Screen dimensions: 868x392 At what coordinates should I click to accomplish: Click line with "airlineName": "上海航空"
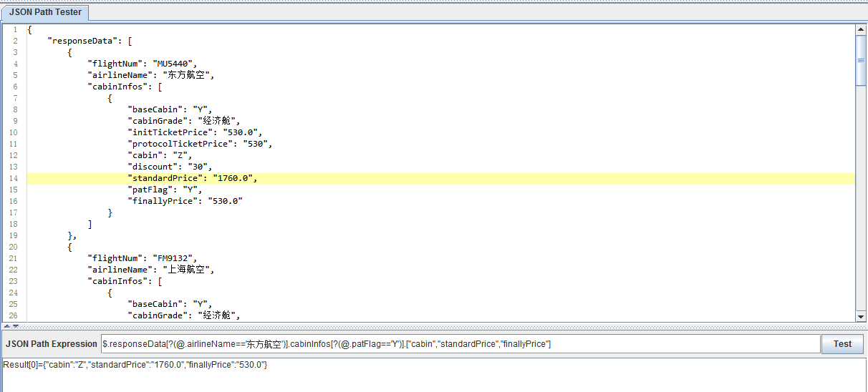[151, 270]
